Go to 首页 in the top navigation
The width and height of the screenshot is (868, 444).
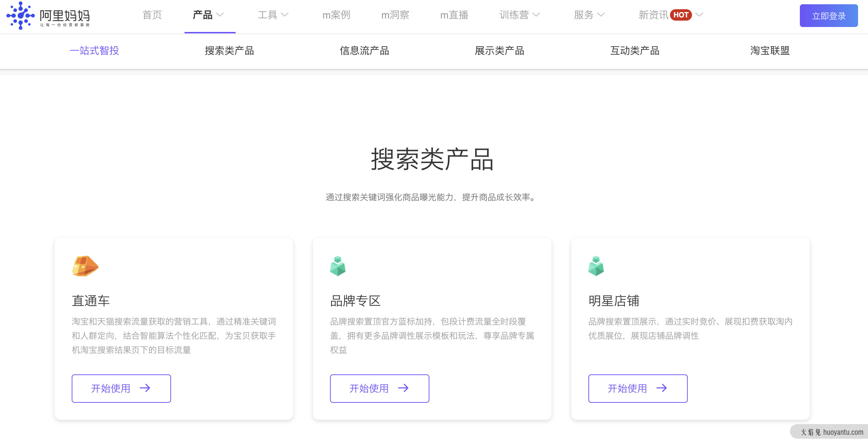152,15
